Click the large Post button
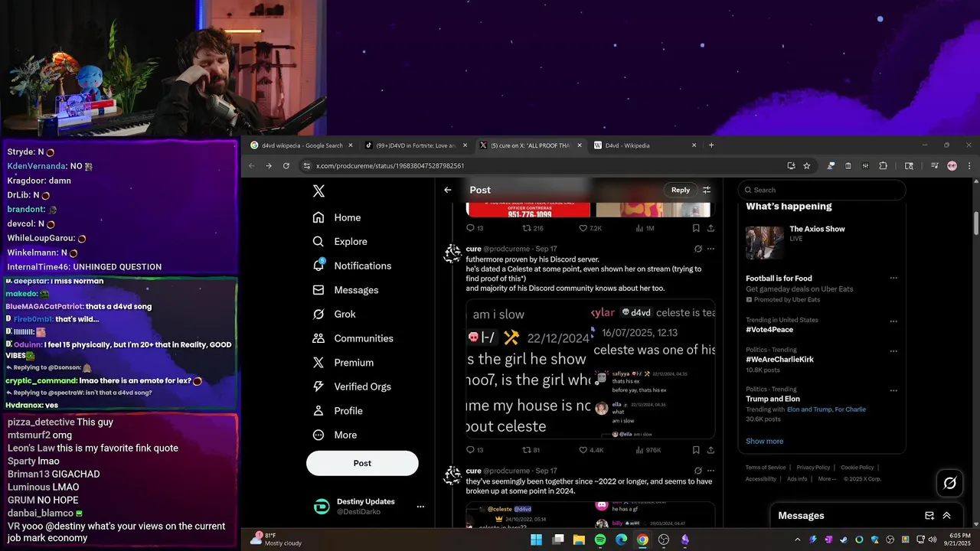The image size is (980, 551). pyautogui.click(x=362, y=463)
